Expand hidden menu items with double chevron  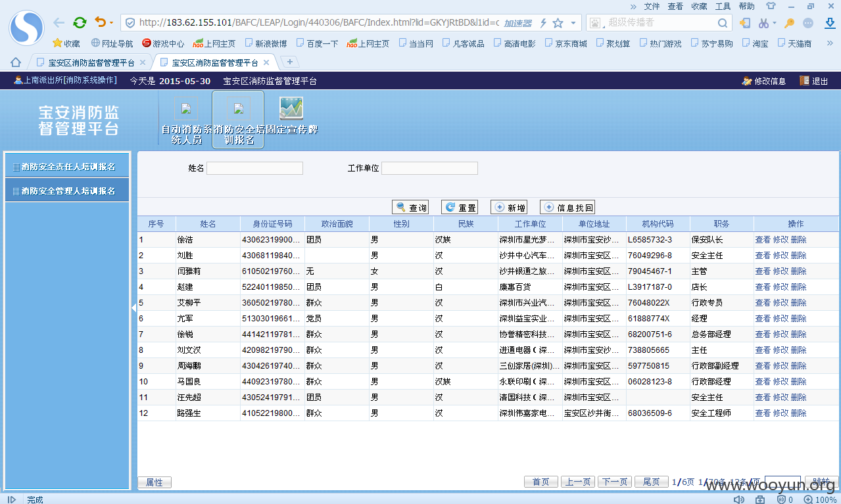point(633,7)
